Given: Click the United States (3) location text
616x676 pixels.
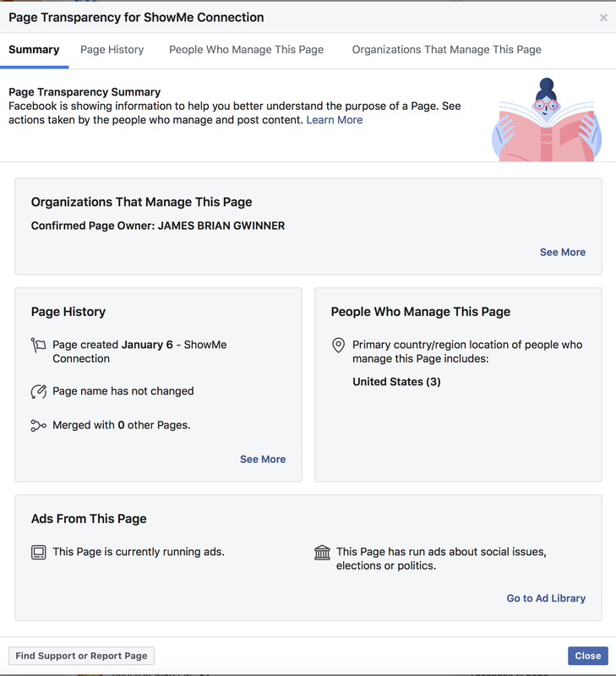Looking at the screenshot, I should 396,382.
